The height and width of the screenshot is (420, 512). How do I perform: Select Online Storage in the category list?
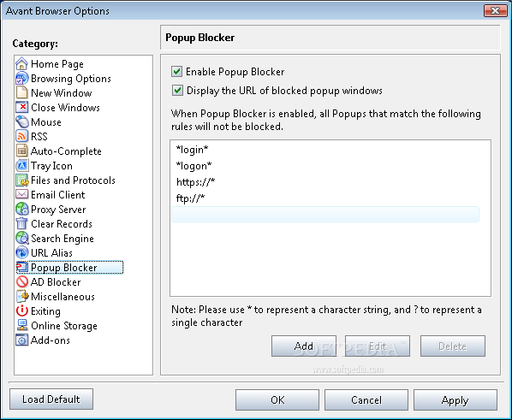(64, 326)
